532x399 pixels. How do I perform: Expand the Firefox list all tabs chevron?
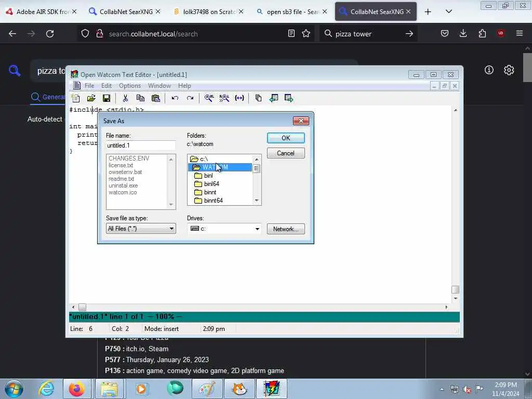pyautogui.click(x=448, y=11)
